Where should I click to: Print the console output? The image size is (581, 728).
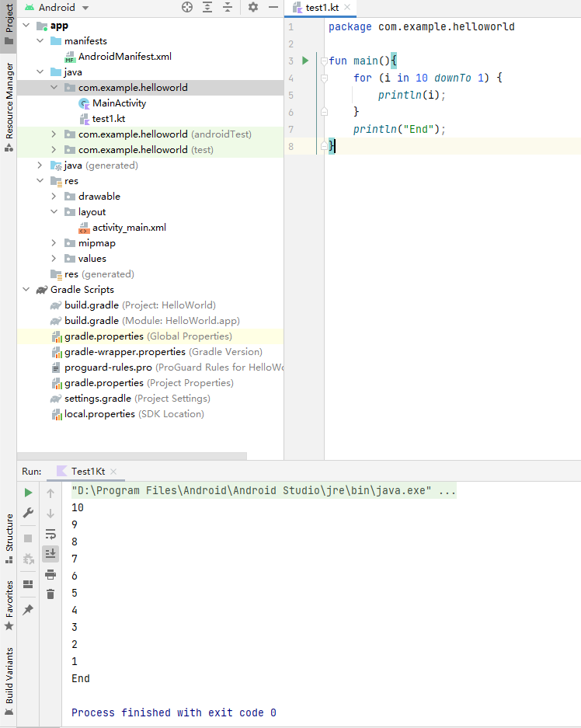point(50,574)
